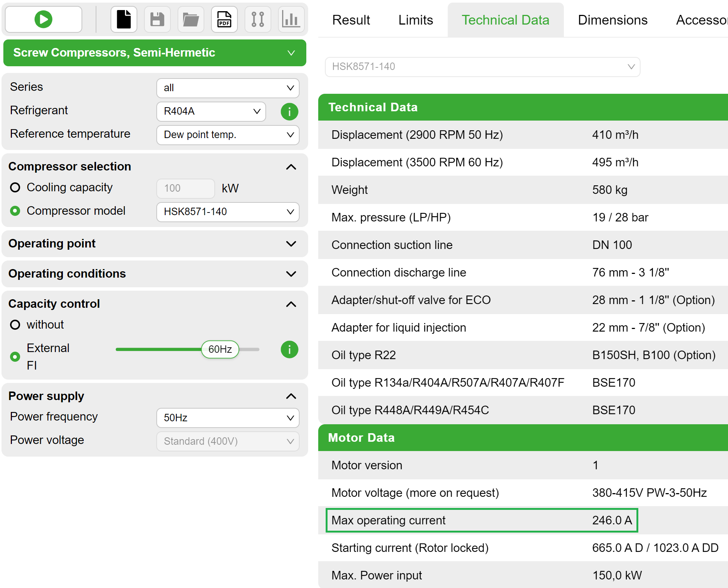View External FI capacity control information

click(289, 349)
